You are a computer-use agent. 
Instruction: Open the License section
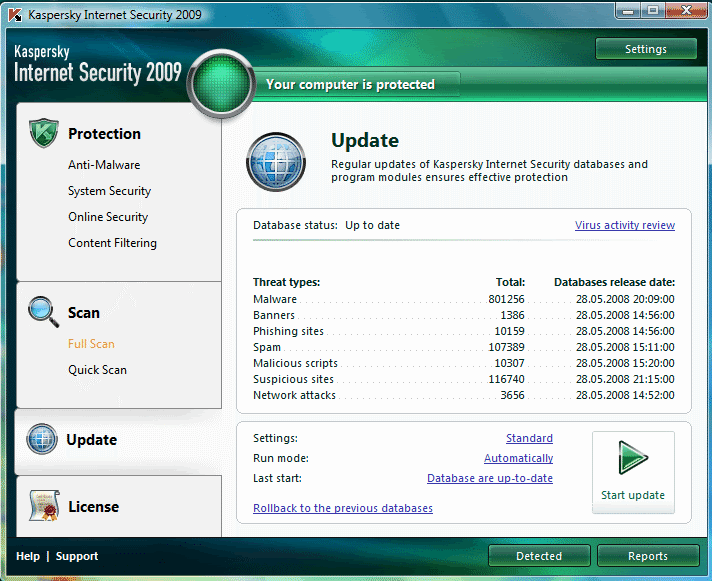pos(94,507)
